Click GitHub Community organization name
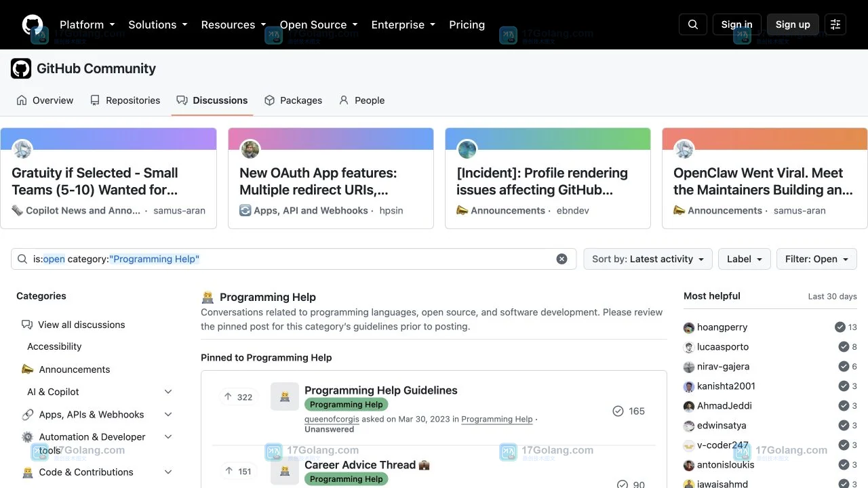The width and height of the screenshot is (868, 488). coord(96,68)
